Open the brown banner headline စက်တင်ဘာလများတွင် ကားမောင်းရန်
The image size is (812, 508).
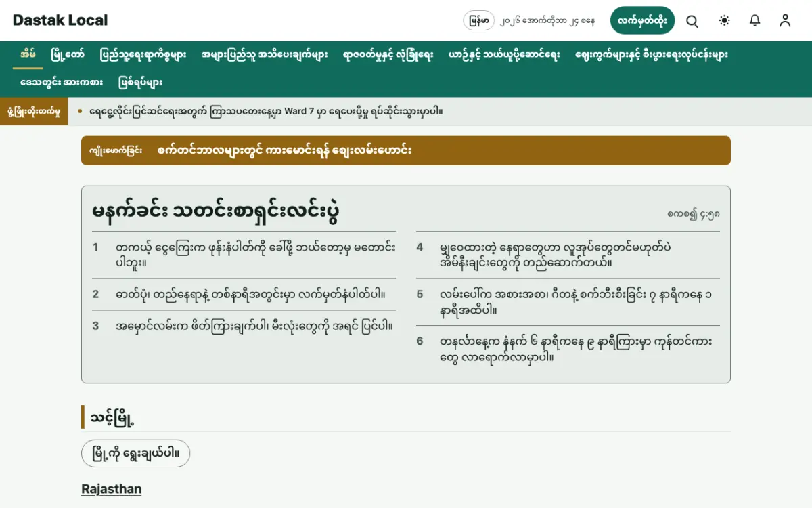[284, 150]
